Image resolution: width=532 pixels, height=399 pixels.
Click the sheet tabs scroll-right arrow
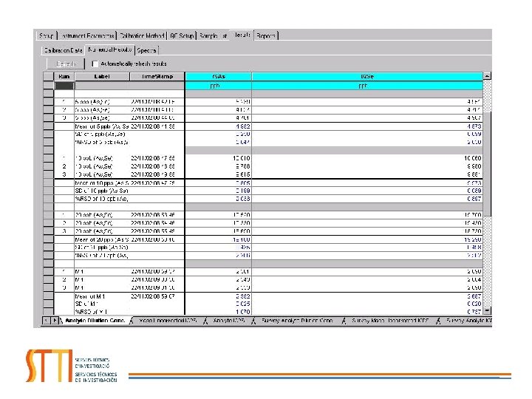pyautogui.click(x=54, y=320)
